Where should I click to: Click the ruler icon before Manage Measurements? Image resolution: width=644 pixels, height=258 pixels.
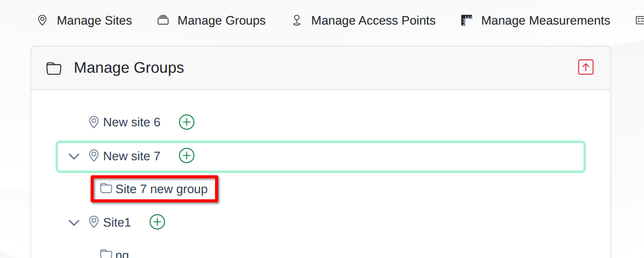pos(466,20)
